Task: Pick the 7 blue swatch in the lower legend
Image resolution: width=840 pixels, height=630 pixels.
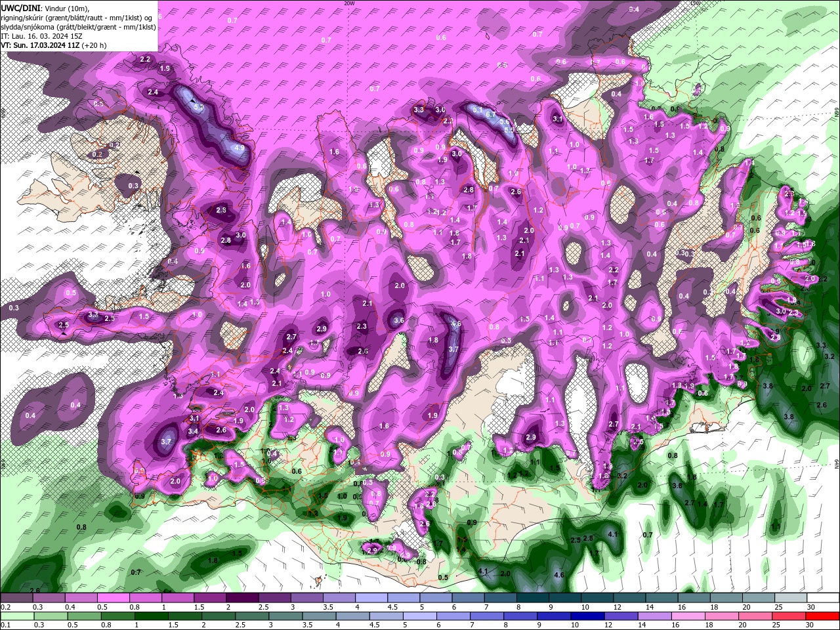Action: 488,616
